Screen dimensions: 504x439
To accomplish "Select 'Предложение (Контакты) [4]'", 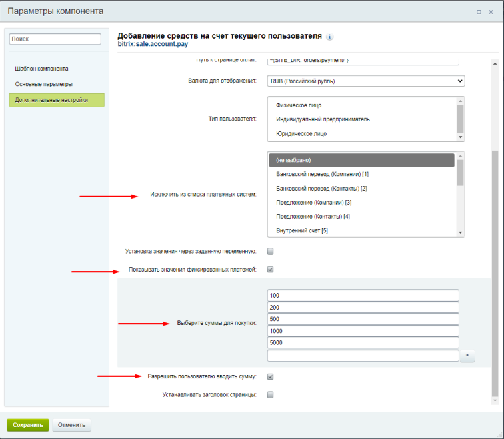I will pyautogui.click(x=361, y=217).
